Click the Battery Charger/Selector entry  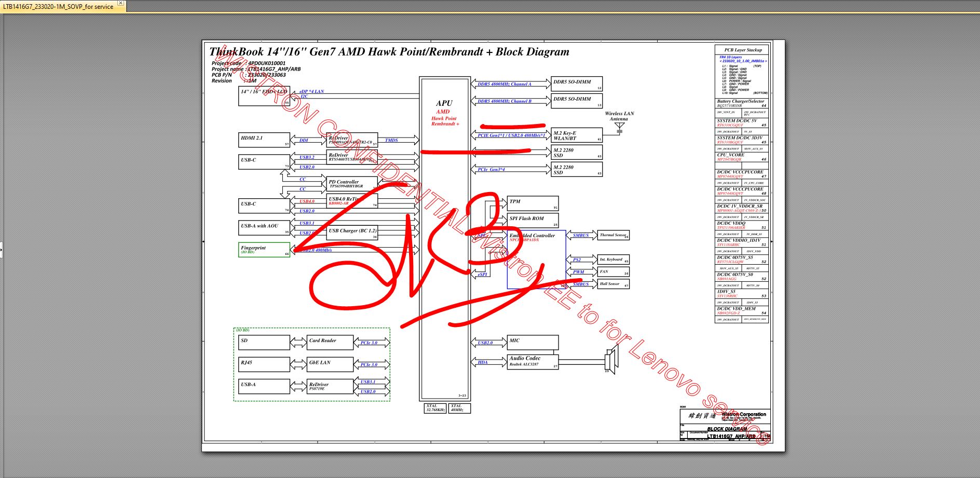[741, 103]
